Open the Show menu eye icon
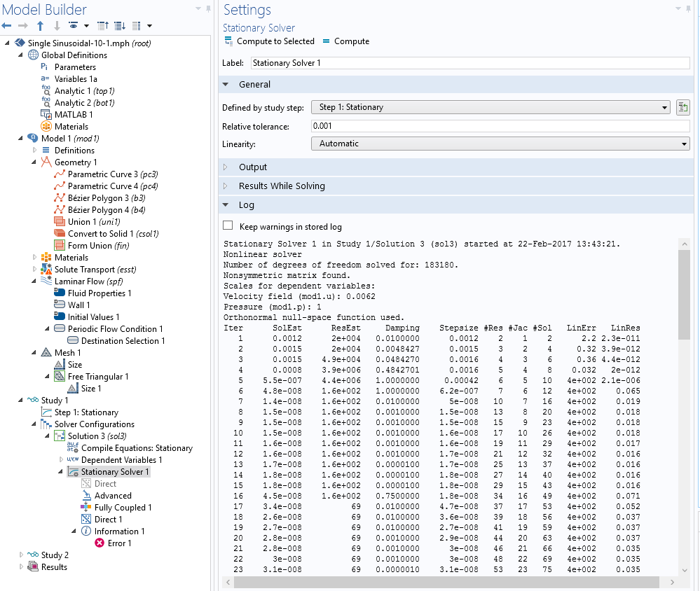This screenshot has width=700, height=591. pos(73,26)
